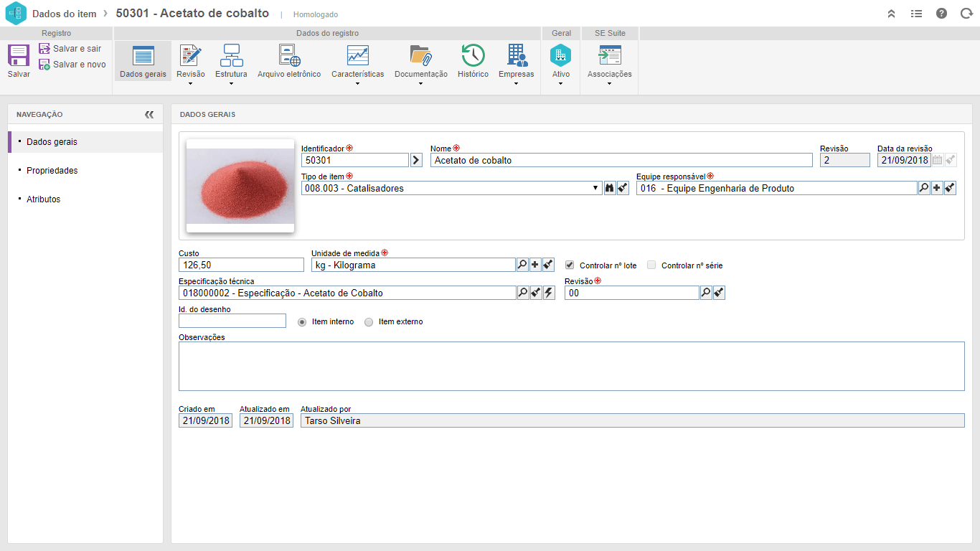This screenshot has height=551, width=980.
Task: Open the Histórico clock icon
Action: (x=473, y=56)
